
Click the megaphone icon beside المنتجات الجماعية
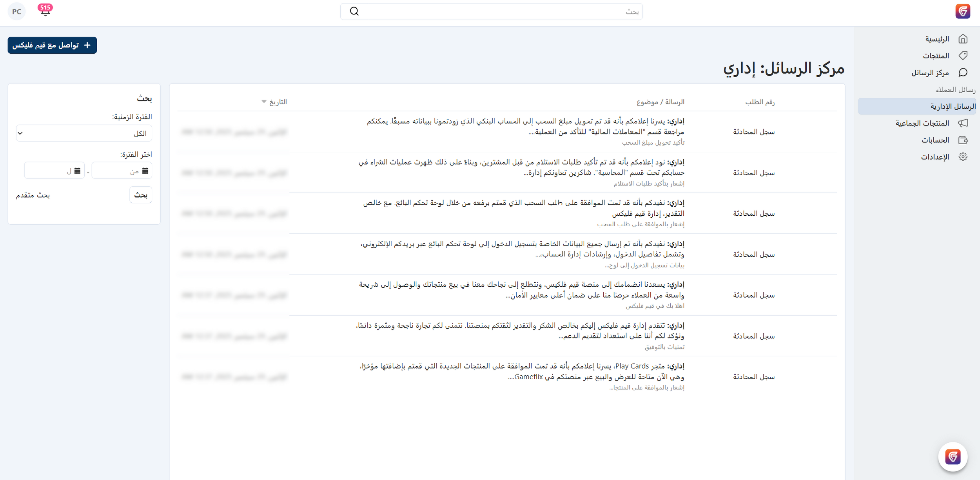click(x=963, y=123)
